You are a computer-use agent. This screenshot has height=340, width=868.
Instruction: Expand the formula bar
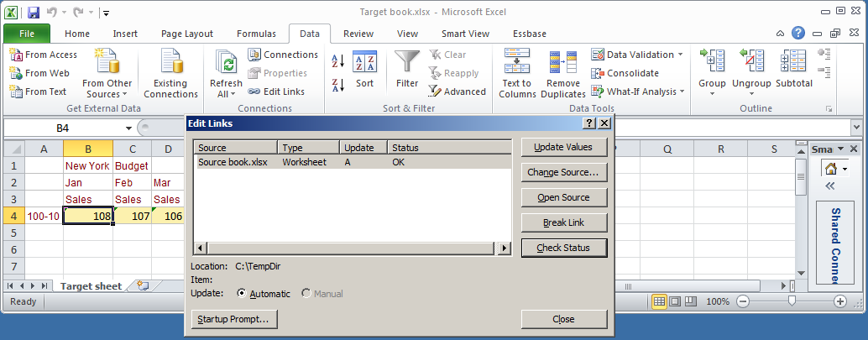pyautogui.click(x=857, y=128)
